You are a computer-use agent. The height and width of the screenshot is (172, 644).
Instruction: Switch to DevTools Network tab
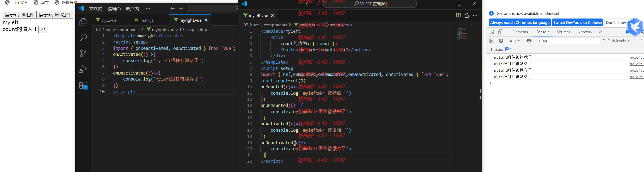585,32
